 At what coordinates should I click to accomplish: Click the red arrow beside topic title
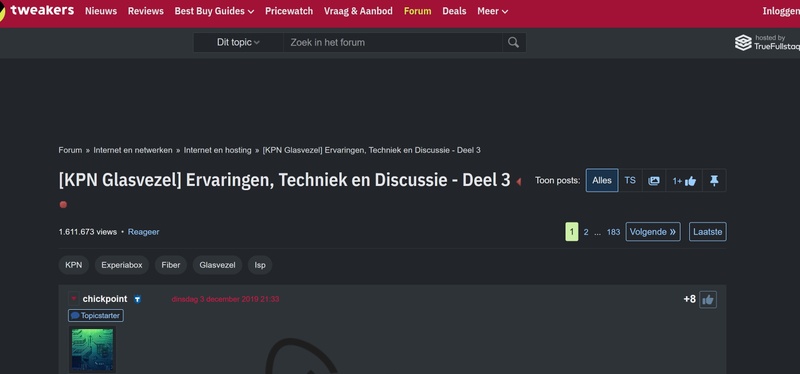tap(518, 182)
